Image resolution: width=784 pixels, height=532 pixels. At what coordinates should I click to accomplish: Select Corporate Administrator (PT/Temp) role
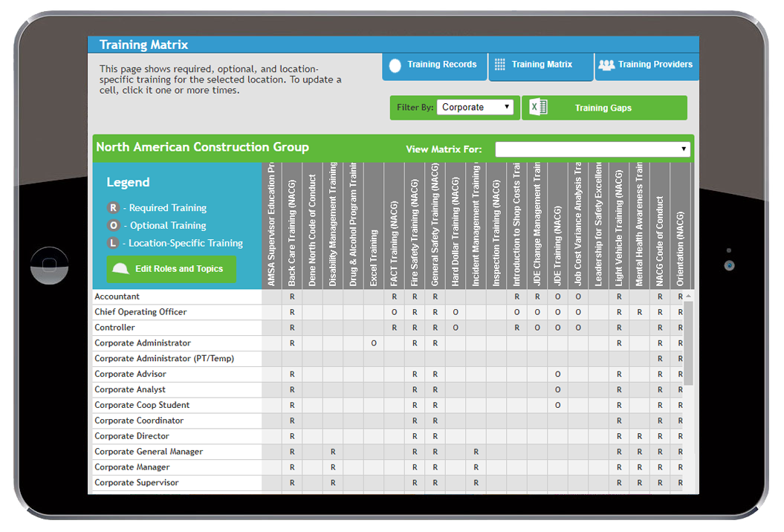[x=177, y=358]
